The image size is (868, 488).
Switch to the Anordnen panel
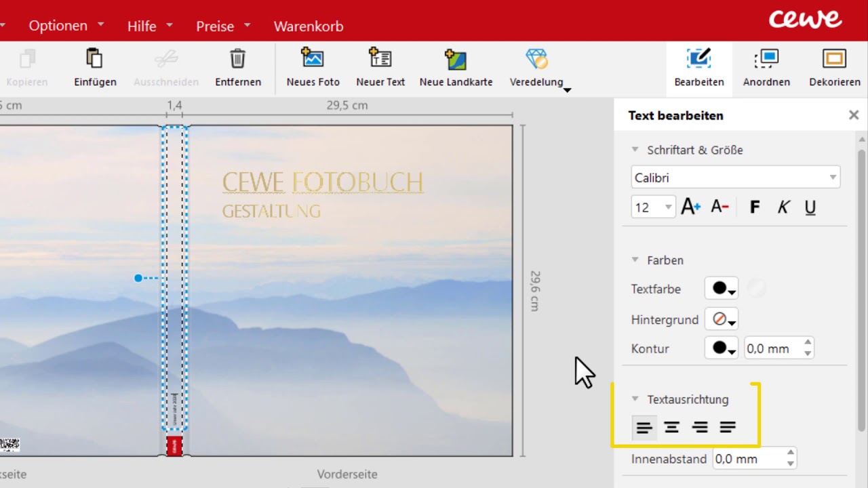pyautogui.click(x=766, y=68)
